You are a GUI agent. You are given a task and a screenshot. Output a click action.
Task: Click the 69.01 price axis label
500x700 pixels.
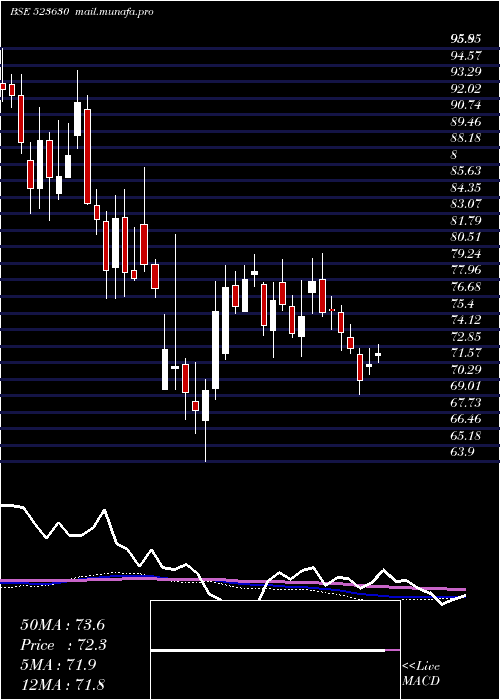[x=466, y=386]
